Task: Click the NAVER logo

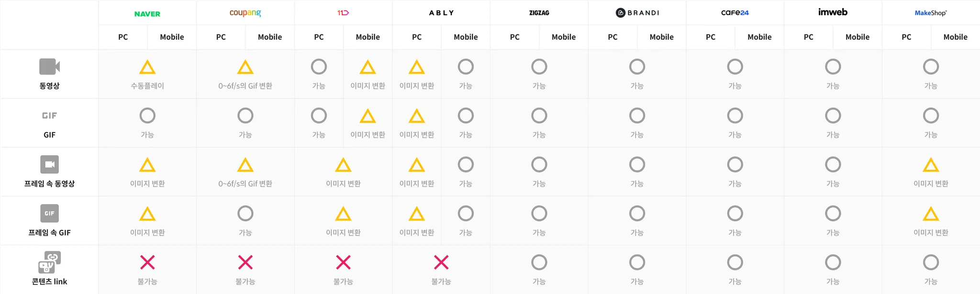Action: point(147,14)
